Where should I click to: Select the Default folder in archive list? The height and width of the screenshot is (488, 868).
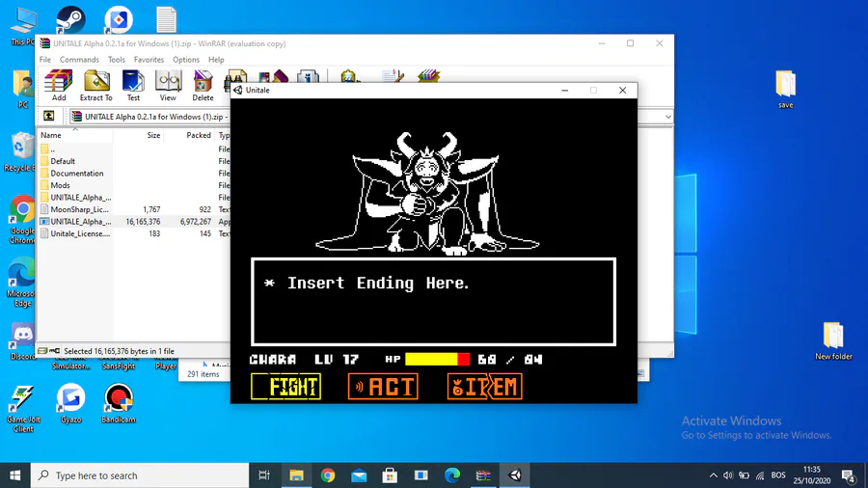click(134, 161)
